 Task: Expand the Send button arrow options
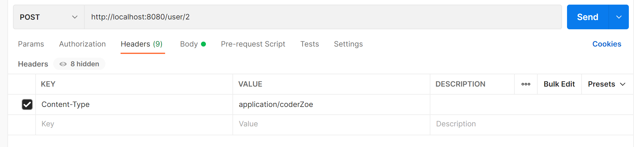pyautogui.click(x=619, y=17)
